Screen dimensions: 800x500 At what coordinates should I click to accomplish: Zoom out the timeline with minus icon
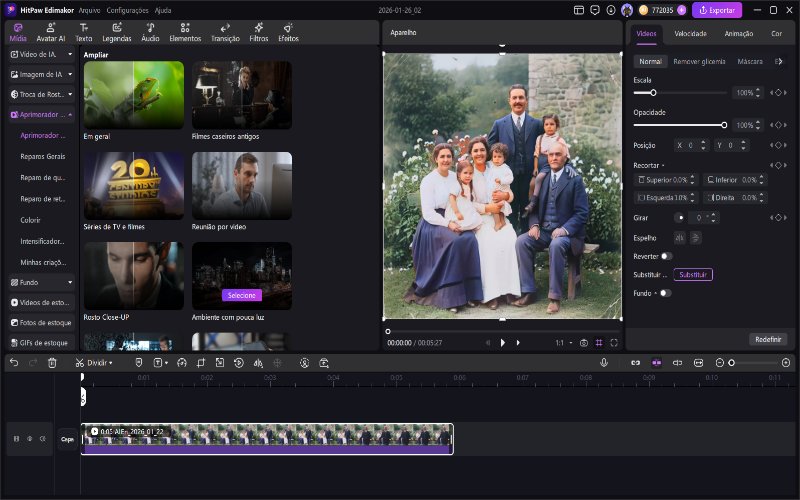click(x=720, y=363)
